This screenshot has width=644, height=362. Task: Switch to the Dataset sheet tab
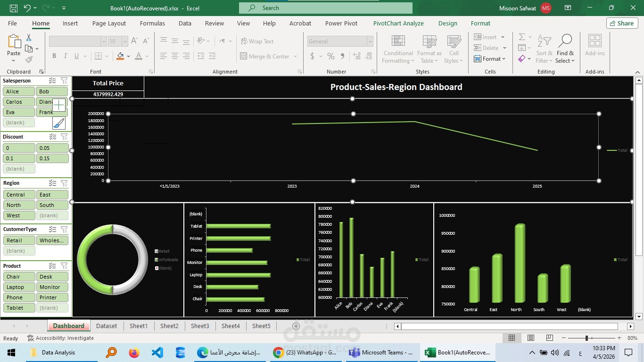pos(106,326)
